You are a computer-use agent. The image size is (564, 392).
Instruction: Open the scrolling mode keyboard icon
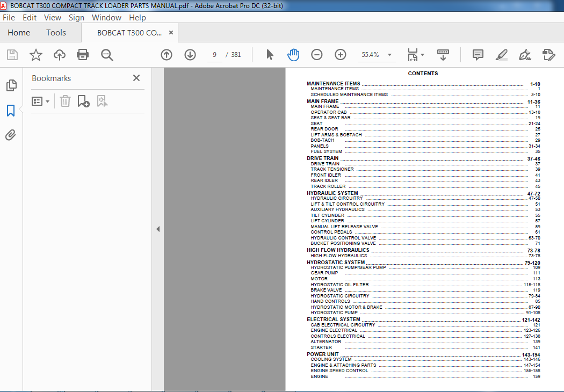tap(443, 55)
